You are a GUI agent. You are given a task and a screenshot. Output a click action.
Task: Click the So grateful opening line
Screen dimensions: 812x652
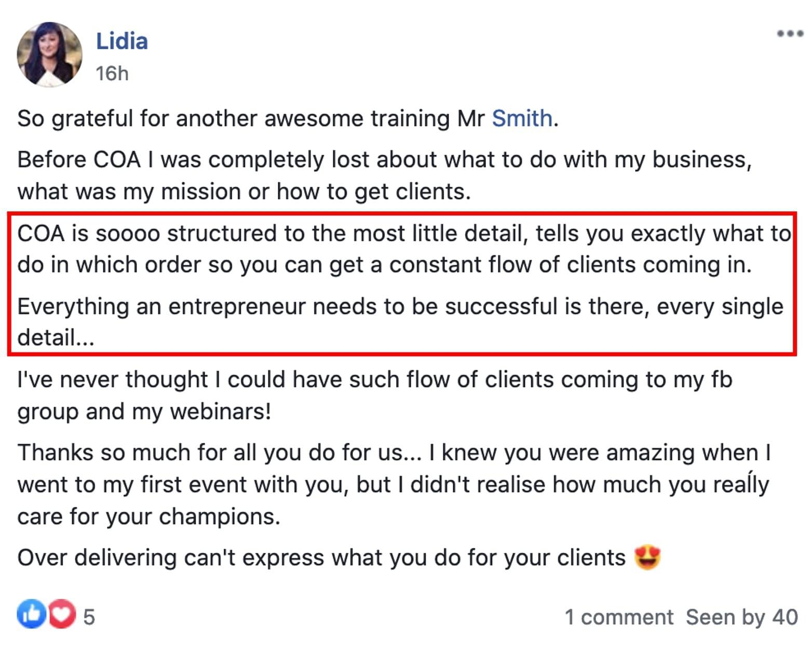tap(288, 118)
